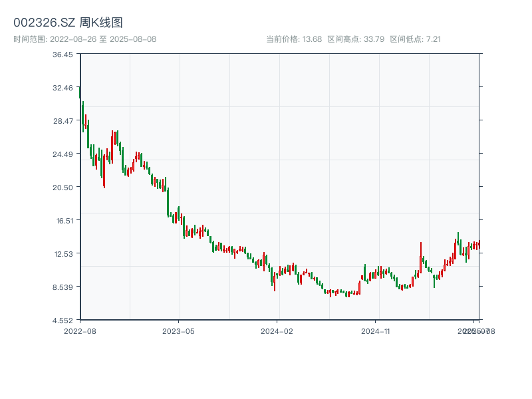Click the tall red spike candle in early 2025

pos(421,256)
